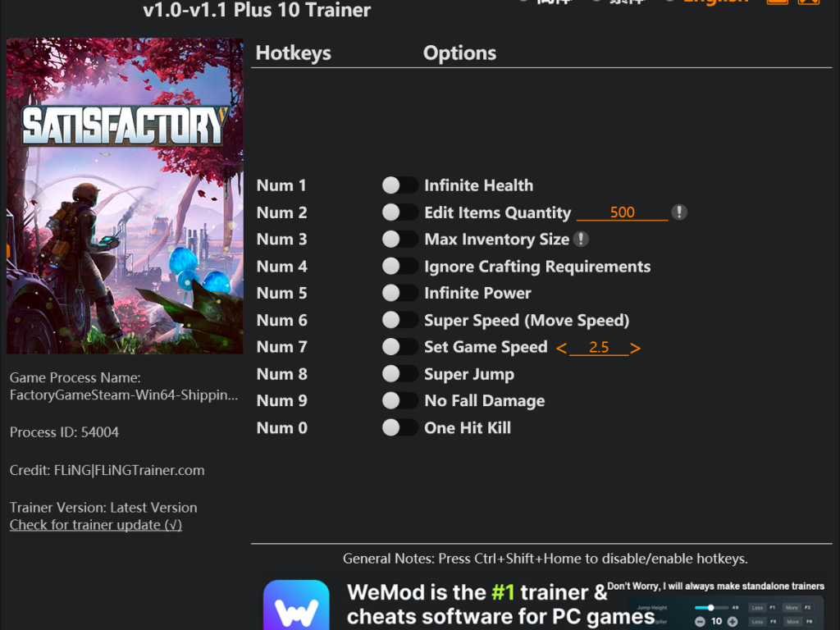Image resolution: width=840 pixels, height=630 pixels.
Task: Enable the Infinite Power switch
Action: tap(399, 293)
